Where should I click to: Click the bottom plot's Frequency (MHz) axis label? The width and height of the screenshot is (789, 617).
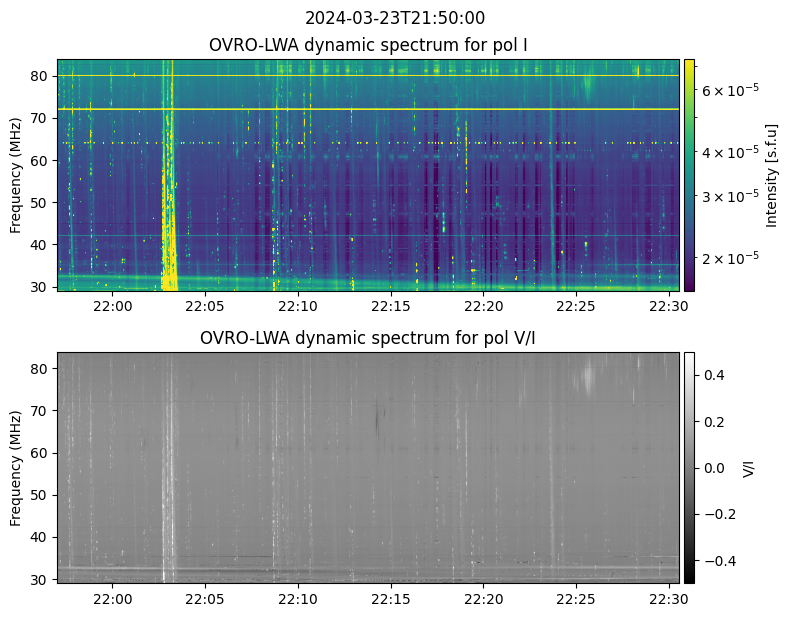(x=16, y=467)
